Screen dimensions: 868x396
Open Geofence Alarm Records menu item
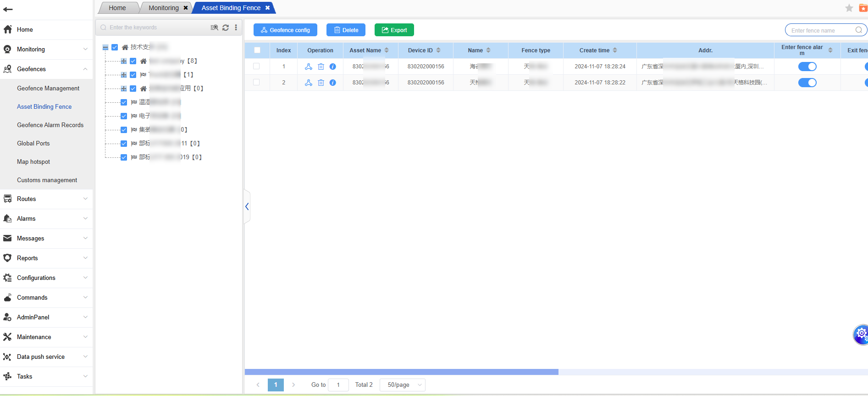click(50, 125)
